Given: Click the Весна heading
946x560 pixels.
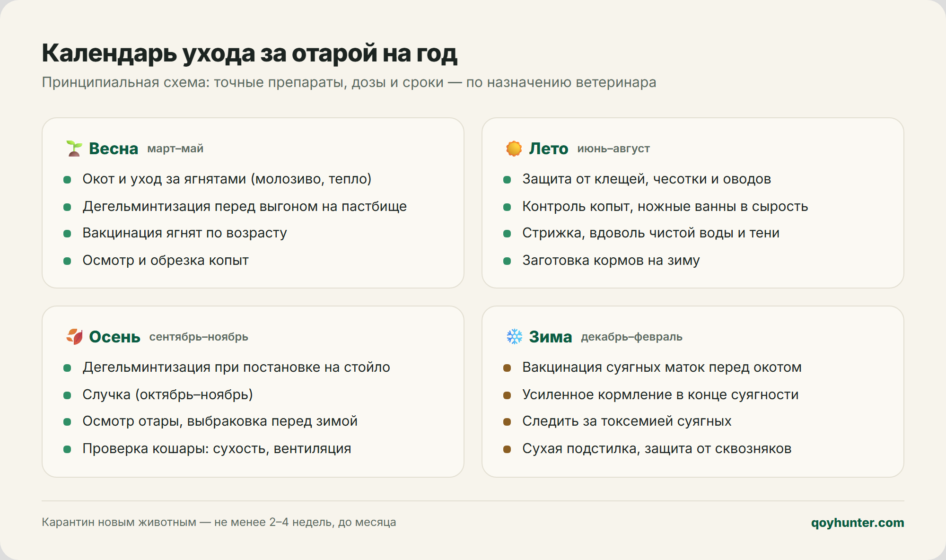Looking at the screenshot, I should tap(114, 149).
